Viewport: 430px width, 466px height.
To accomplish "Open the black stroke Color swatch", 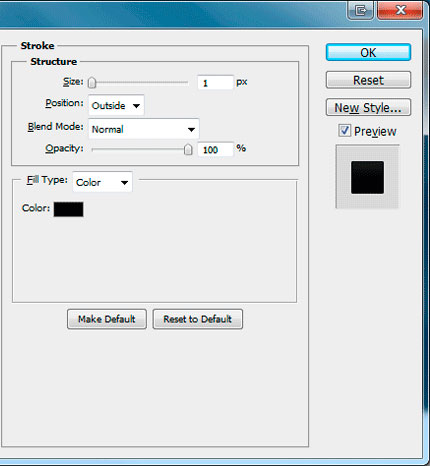I will coord(68,209).
